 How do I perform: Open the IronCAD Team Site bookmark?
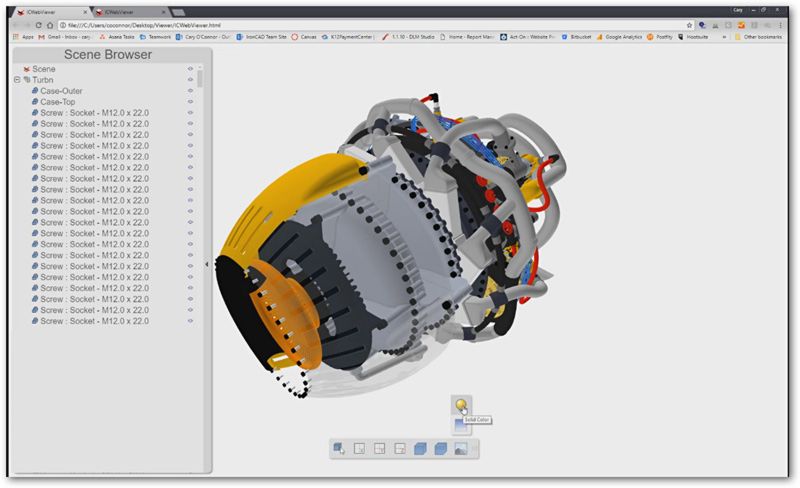(261, 37)
